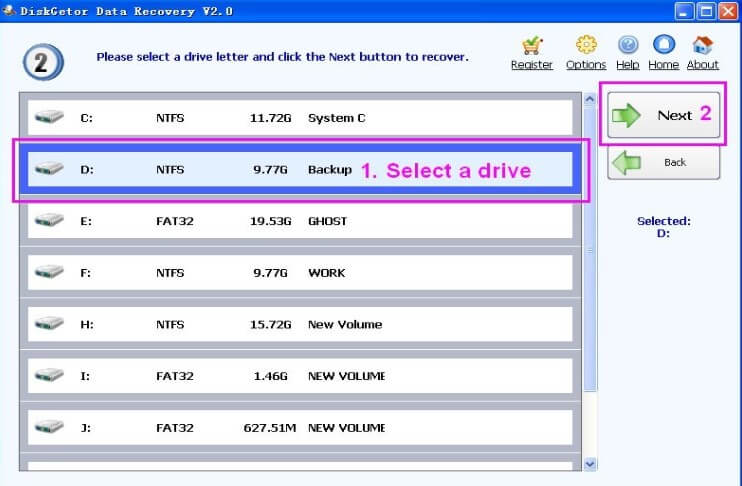
Task: Click the Backup volume label
Action: [330, 170]
